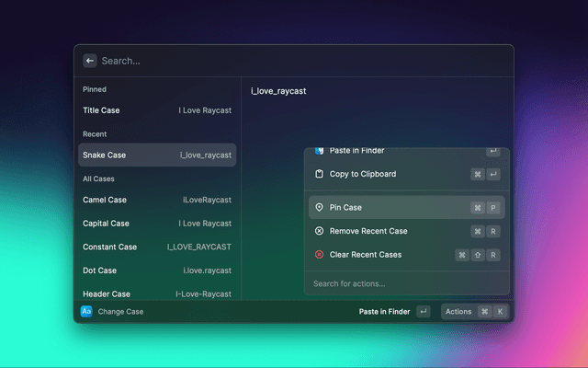Select Snake Case in the Recent list
Viewport: 588px width, 368px height.
pyautogui.click(x=157, y=155)
